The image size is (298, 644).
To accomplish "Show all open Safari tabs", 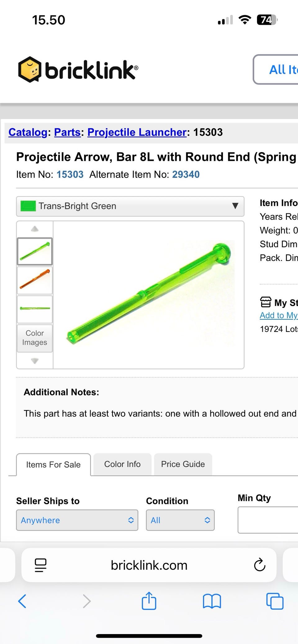I will (275, 601).
